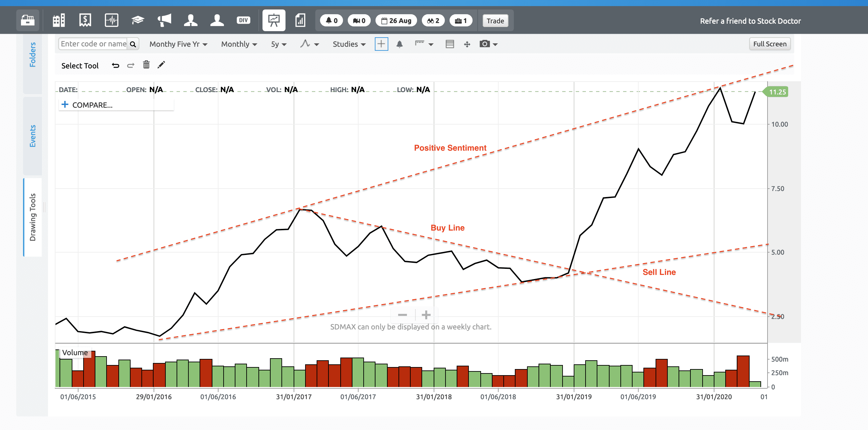Click the announcements megaphone icon
Image resolution: width=868 pixels, height=430 pixels.
tap(165, 20)
